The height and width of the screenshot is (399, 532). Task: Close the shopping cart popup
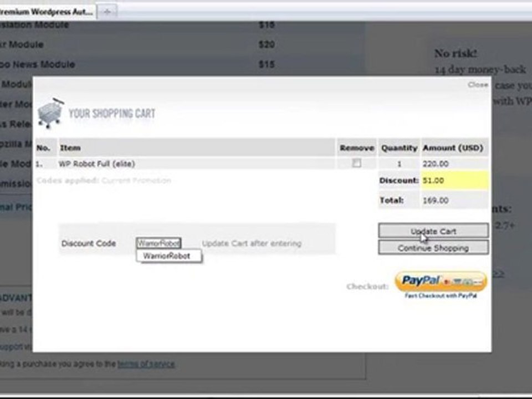tap(478, 85)
